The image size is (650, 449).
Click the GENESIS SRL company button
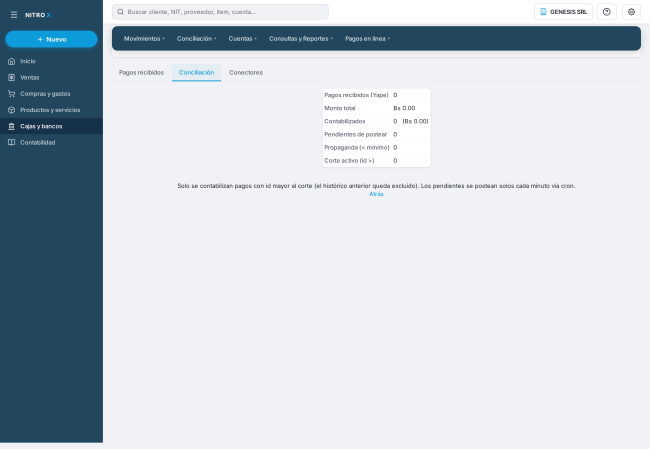(x=563, y=12)
